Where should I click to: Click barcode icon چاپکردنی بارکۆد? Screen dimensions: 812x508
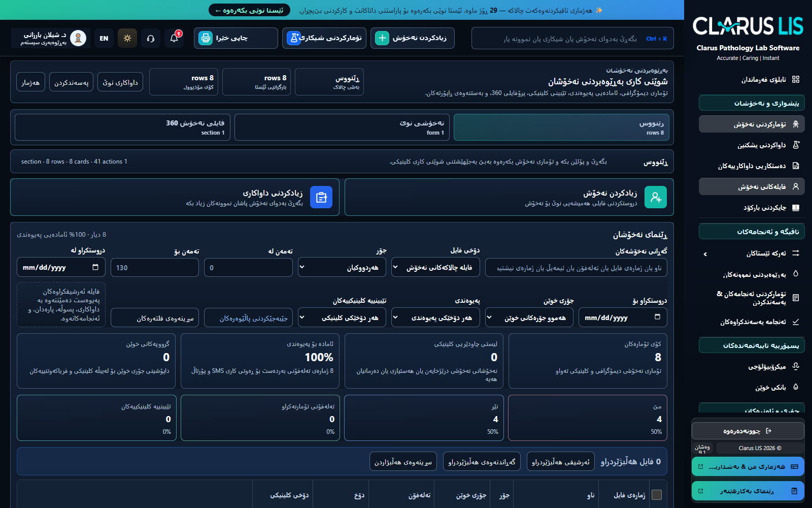[x=796, y=207]
